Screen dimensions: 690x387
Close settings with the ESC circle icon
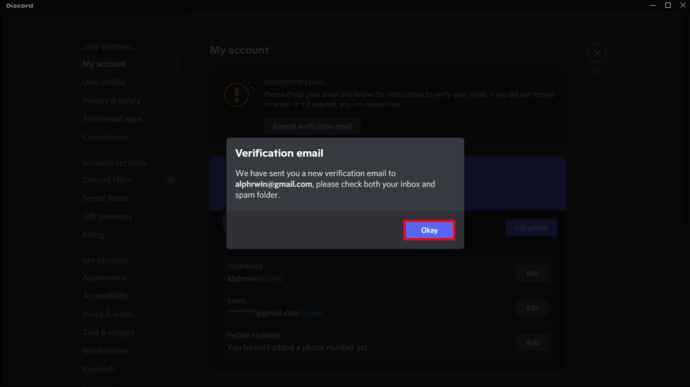coord(597,53)
